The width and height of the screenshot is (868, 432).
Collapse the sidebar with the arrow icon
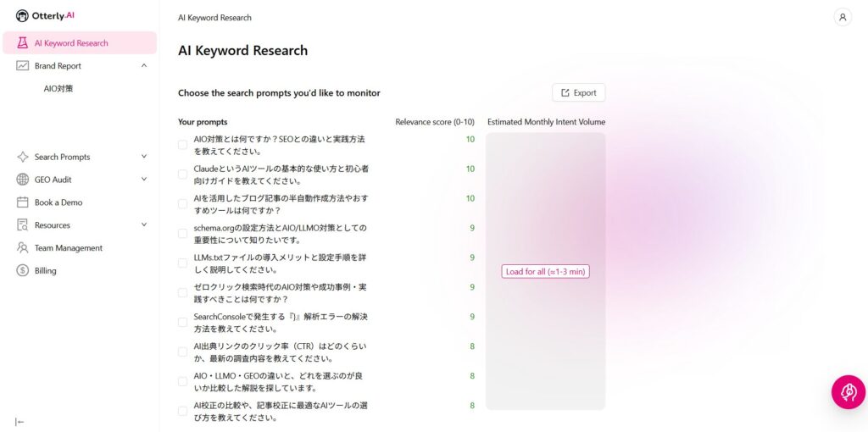pyautogui.click(x=19, y=422)
